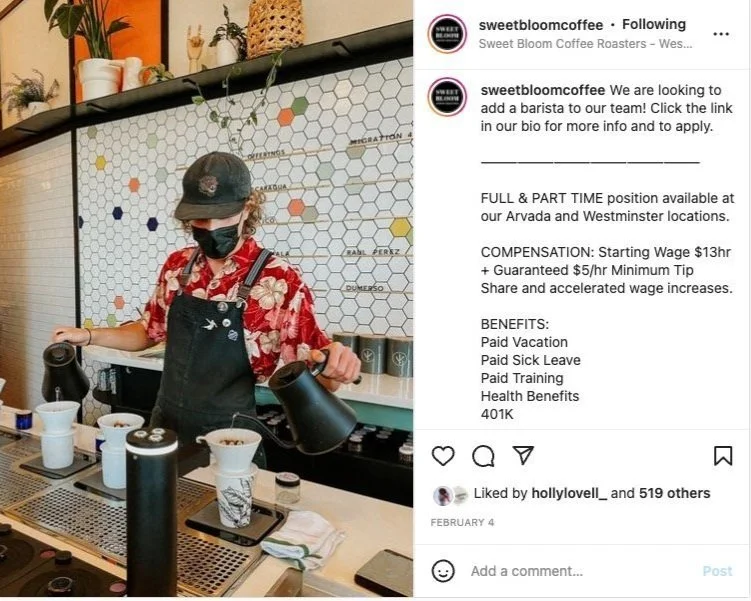Open sweetbloomcoffee username in post header
This screenshot has height=601, width=751.
[541, 25]
